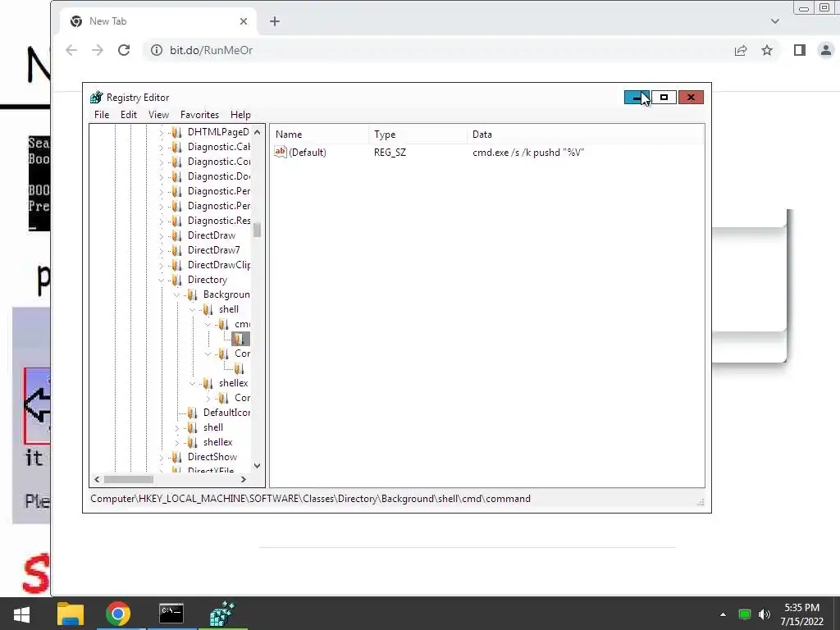Click the Data column header

[x=586, y=135]
